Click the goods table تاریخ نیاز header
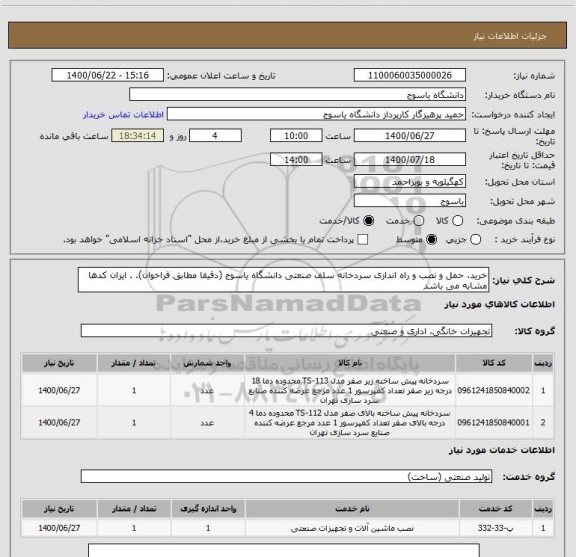This screenshot has height=557, width=576. tap(59, 363)
